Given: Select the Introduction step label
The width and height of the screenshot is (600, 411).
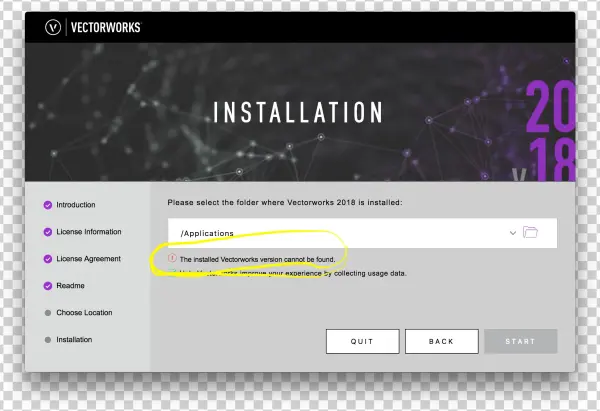Looking at the screenshot, I should tap(76, 205).
